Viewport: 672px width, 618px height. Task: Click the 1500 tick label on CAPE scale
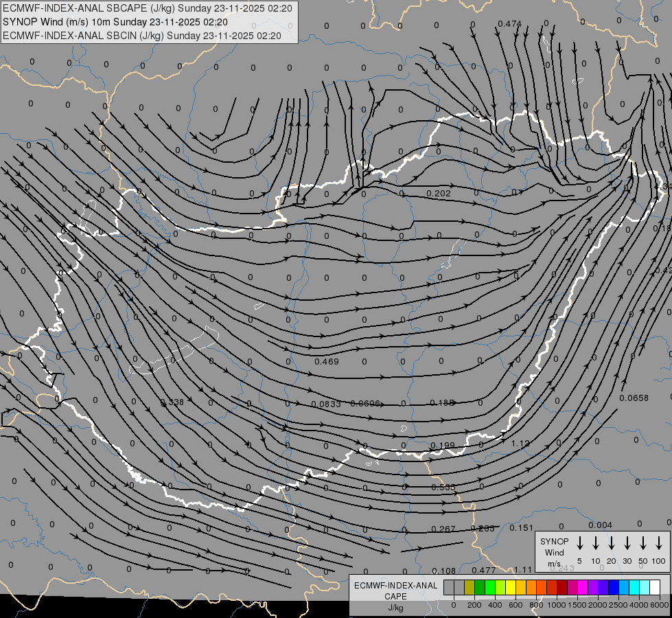pos(577,605)
